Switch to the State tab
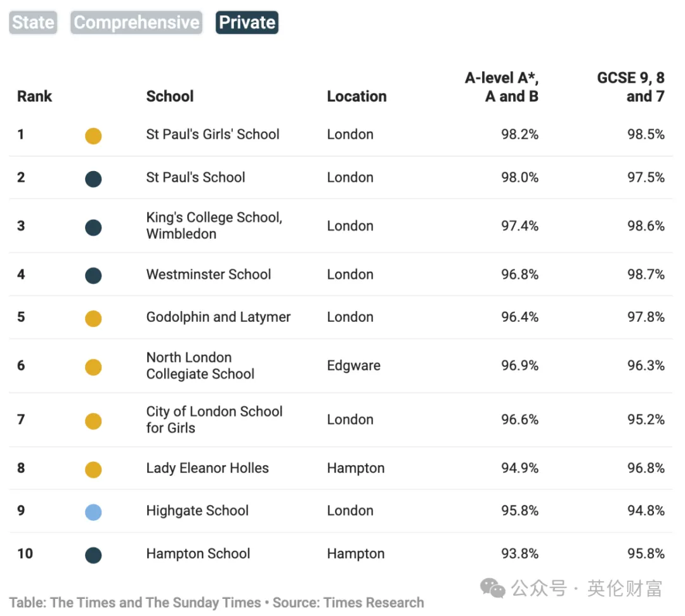This screenshot has width=685, height=616. (x=33, y=22)
